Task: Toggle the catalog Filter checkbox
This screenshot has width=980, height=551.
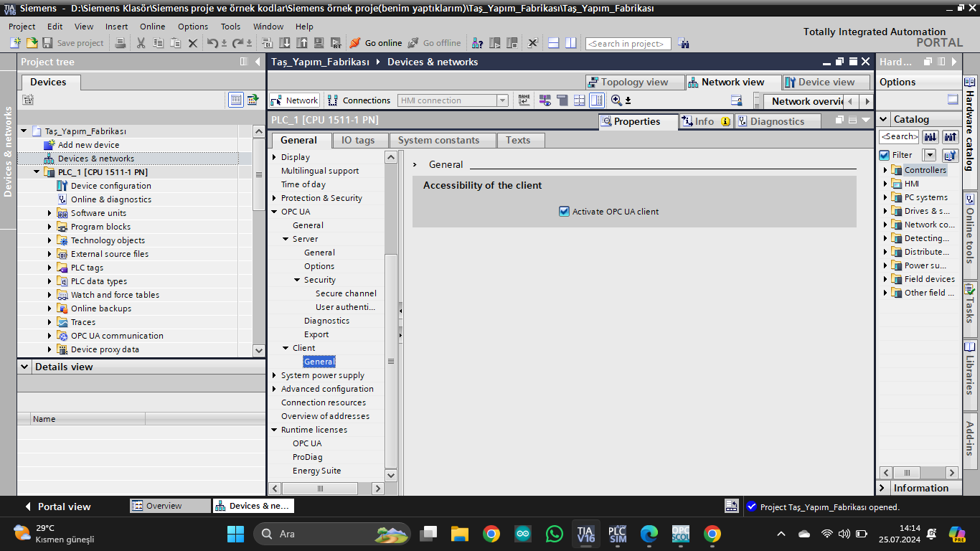Action: coord(885,155)
